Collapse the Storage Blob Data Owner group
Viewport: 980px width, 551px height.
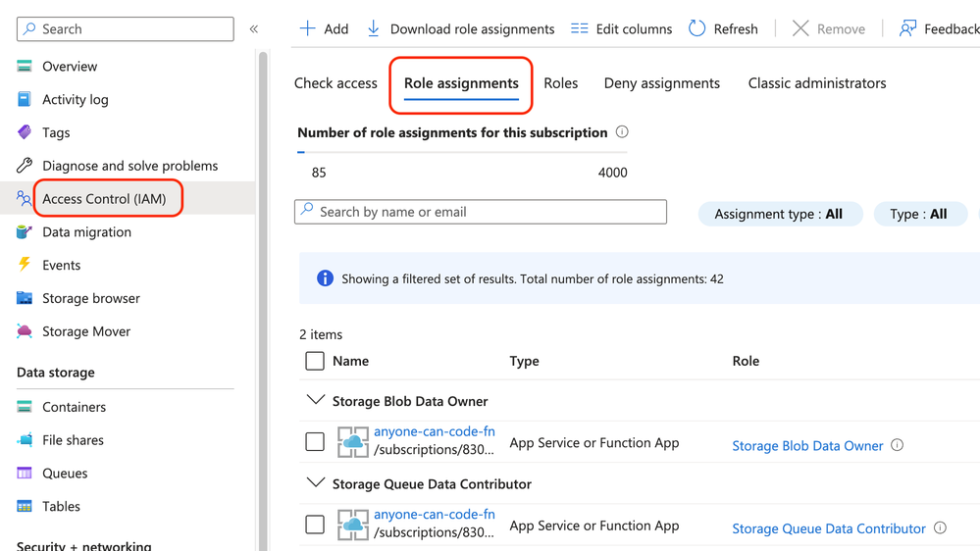click(316, 400)
